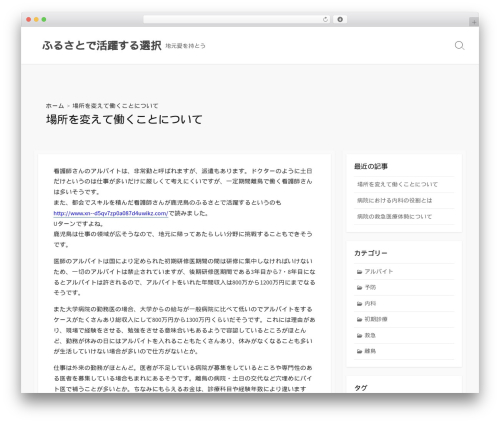Open recent post 病院の救急医療体制について
The height and width of the screenshot is (423, 500).
click(394, 216)
